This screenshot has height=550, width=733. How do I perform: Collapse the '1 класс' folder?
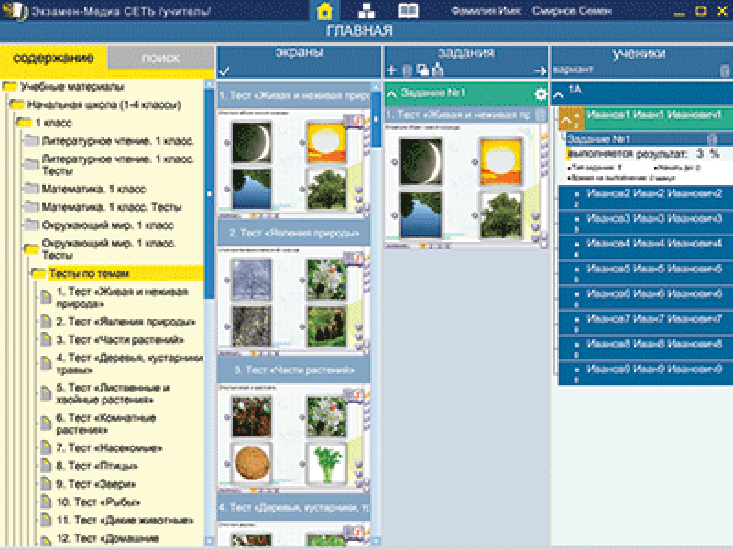[23, 122]
